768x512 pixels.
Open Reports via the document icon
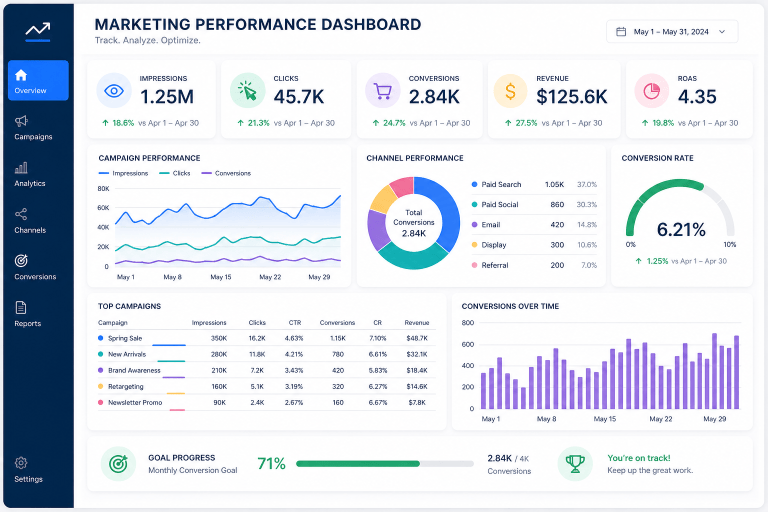tap(21, 307)
